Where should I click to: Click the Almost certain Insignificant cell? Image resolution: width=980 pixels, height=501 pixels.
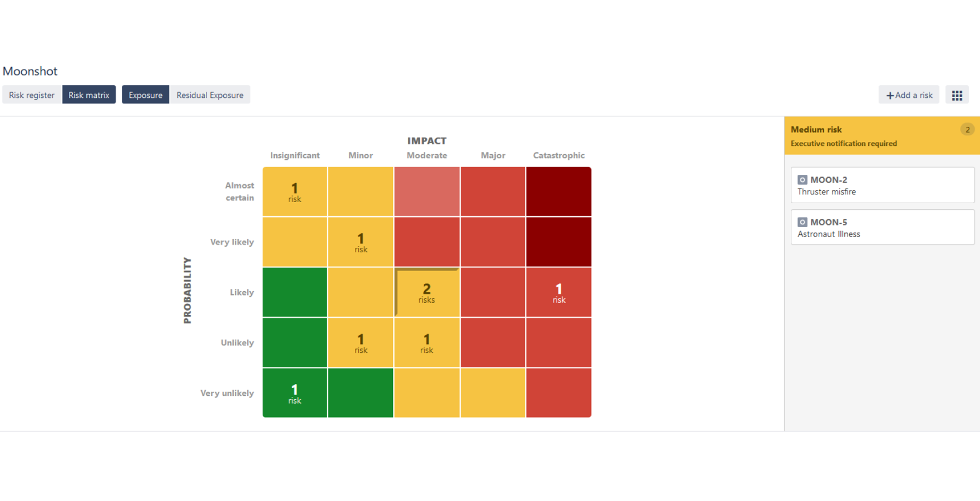(x=294, y=191)
